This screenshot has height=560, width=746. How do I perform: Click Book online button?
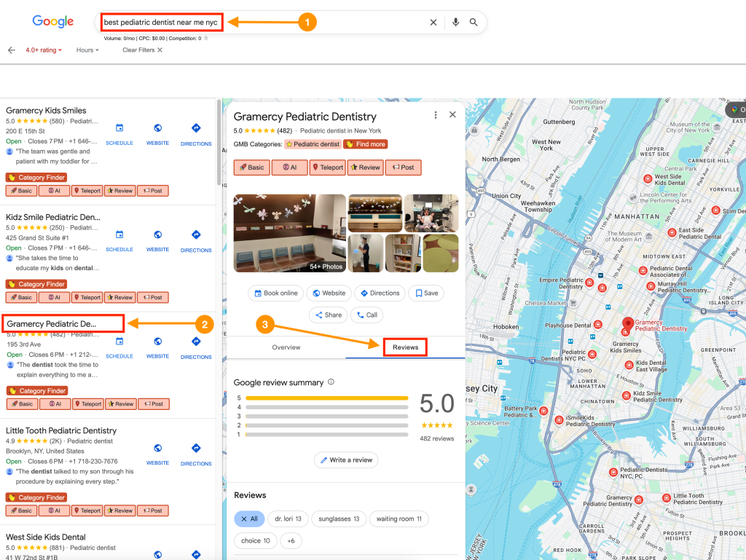(276, 293)
